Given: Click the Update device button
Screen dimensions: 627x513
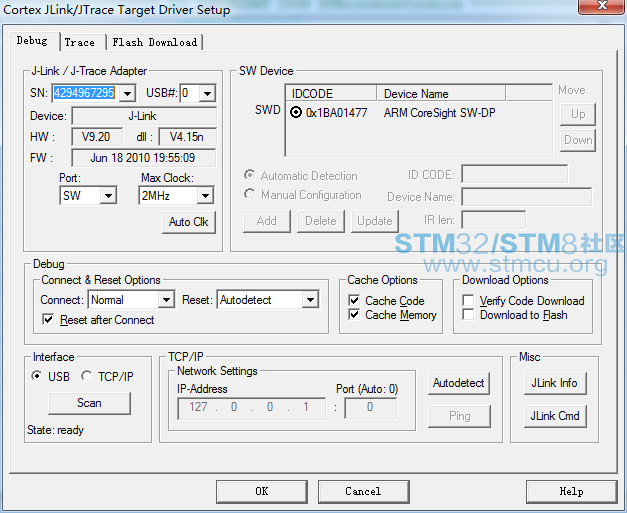Looking at the screenshot, I should (375, 221).
